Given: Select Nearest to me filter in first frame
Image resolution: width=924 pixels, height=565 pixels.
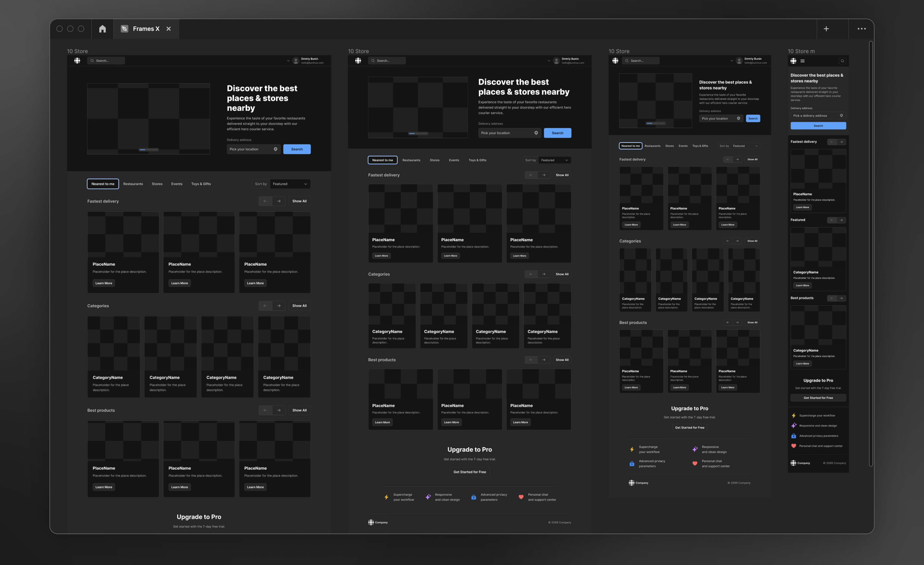Looking at the screenshot, I should pyautogui.click(x=103, y=184).
